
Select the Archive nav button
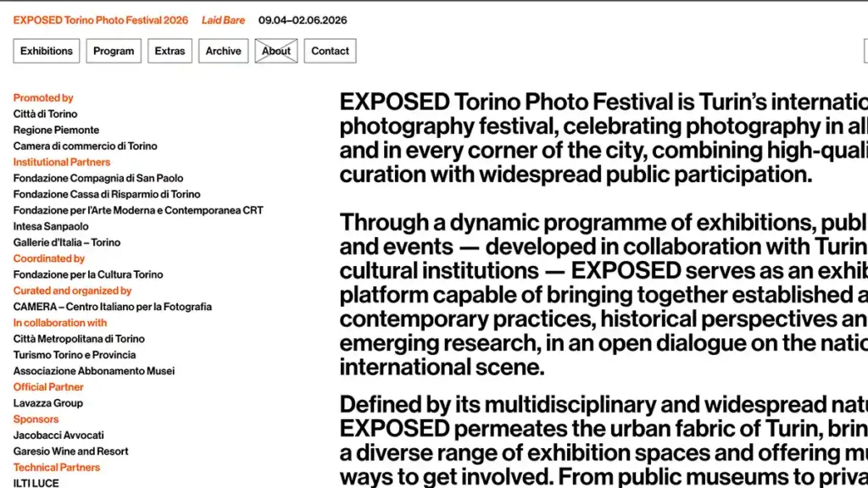click(x=224, y=51)
